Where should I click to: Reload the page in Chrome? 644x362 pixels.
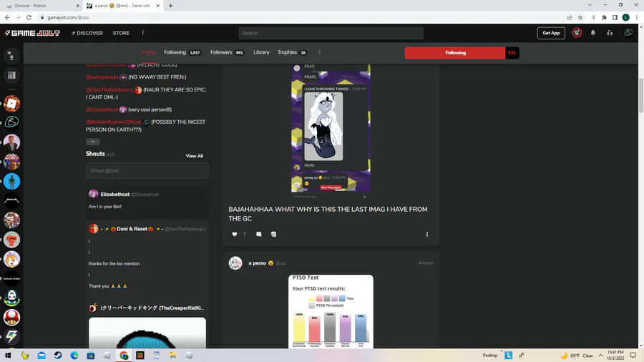(x=29, y=17)
